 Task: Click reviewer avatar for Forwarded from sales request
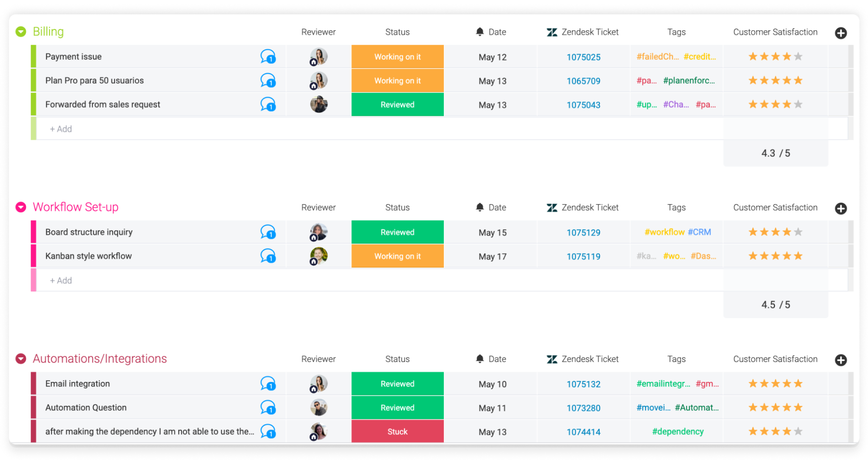click(x=319, y=105)
